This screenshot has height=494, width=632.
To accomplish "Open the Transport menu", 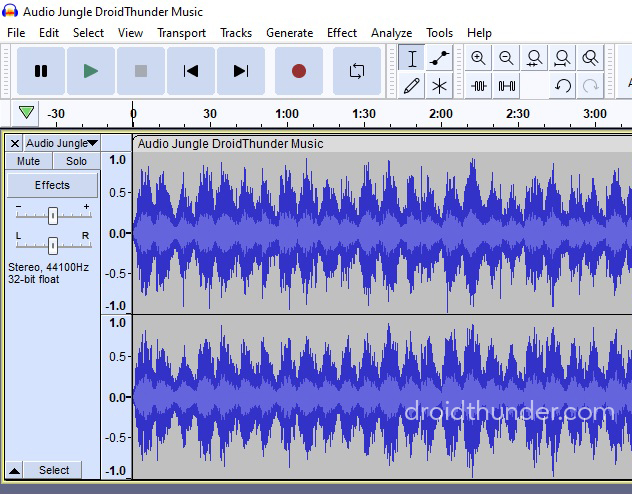I will point(181,33).
